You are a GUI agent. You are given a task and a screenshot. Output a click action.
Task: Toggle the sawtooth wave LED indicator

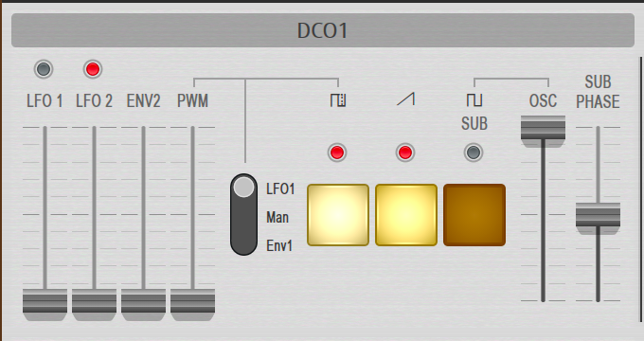(405, 153)
